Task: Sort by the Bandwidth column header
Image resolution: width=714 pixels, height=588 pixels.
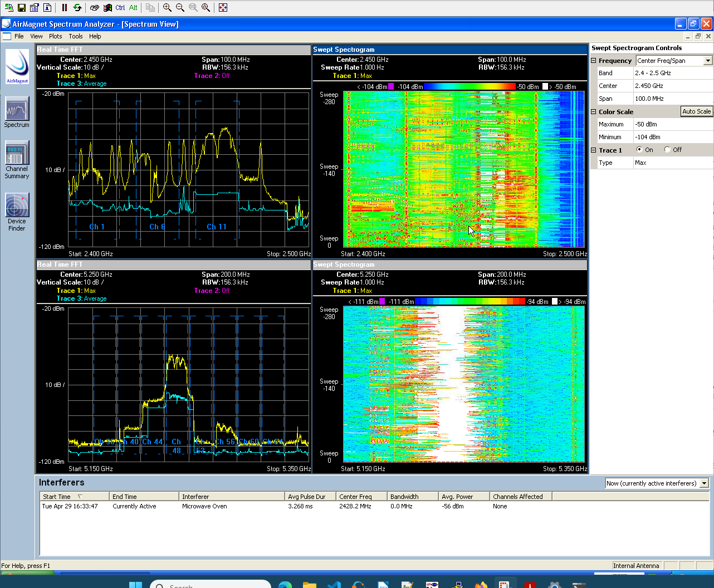Action: (x=413, y=497)
